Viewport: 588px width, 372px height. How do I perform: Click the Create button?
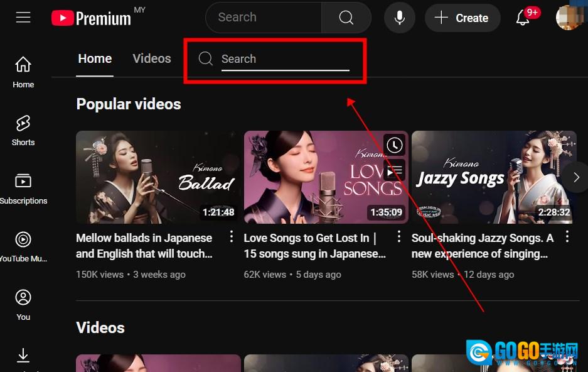[x=462, y=18]
